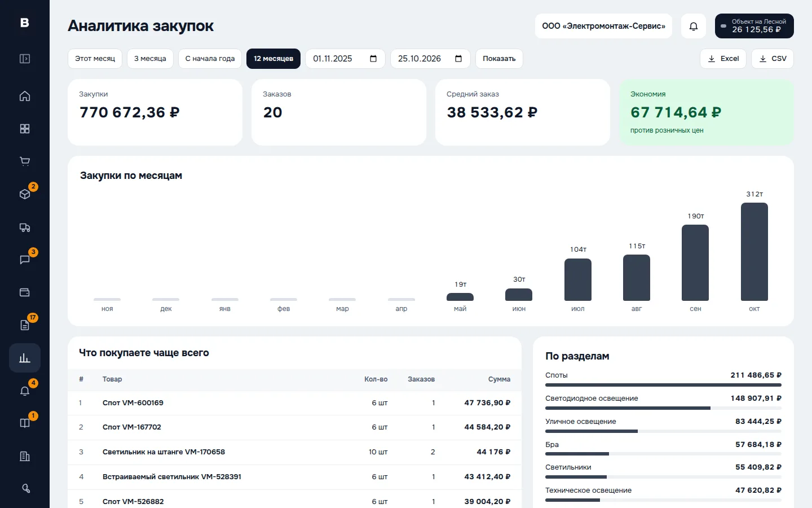Click the Бра section label

552,445
